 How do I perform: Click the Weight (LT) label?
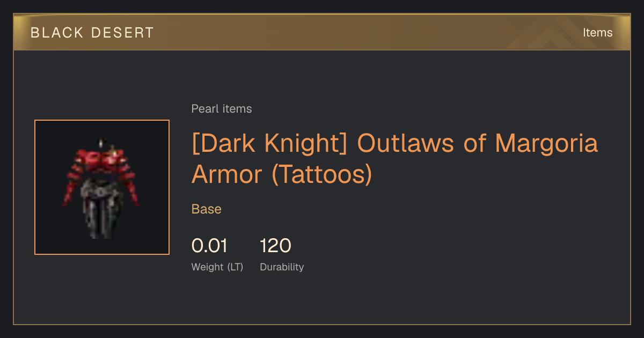click(x=217, y=267)
